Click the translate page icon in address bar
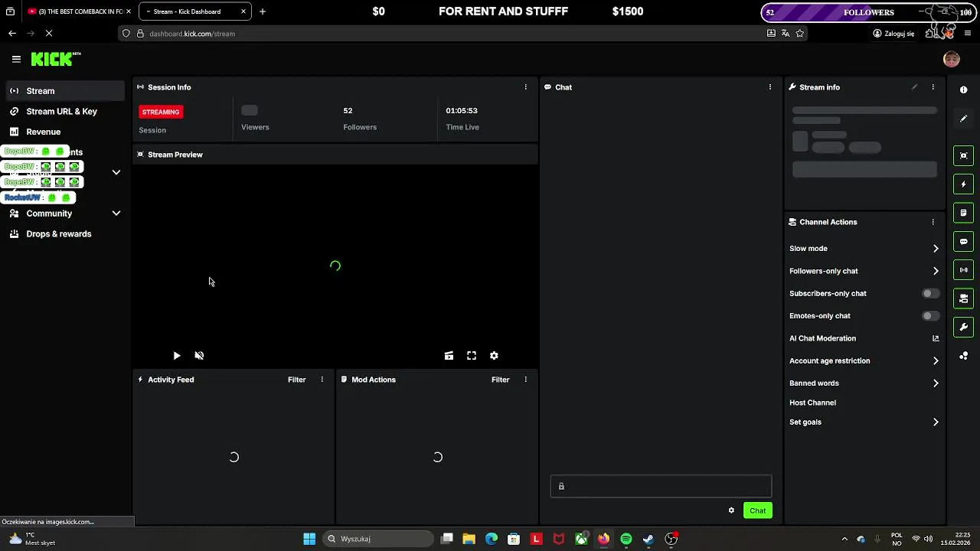The height and width of the screenshot is (551, 980). coord(786,34)
